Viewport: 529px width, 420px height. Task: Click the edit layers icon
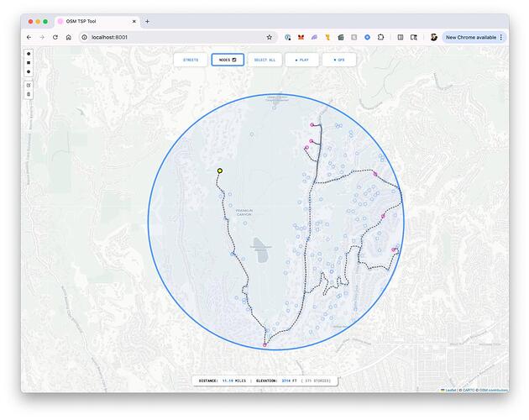(29, 85)
